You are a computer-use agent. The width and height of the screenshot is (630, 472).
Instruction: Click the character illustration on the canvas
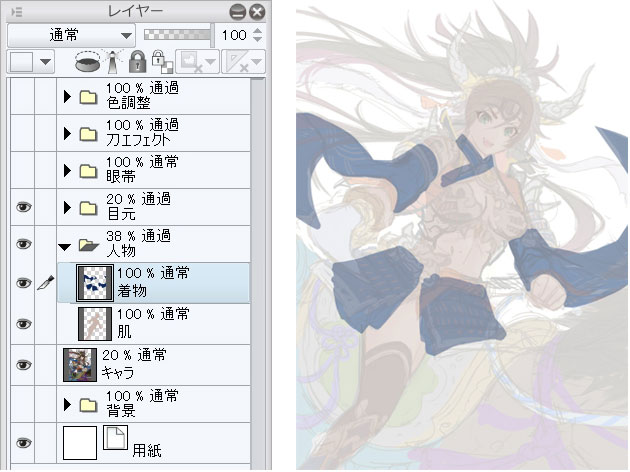462,235
